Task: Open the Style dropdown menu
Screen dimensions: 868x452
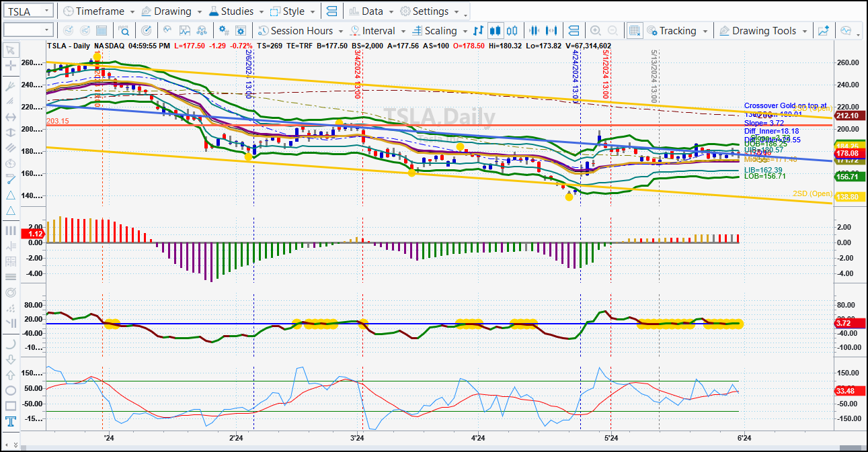Action: (293, 11)
